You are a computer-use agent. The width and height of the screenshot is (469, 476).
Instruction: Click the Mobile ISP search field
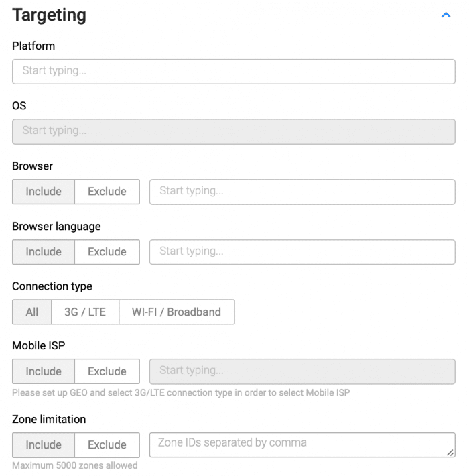pos(301,371)
